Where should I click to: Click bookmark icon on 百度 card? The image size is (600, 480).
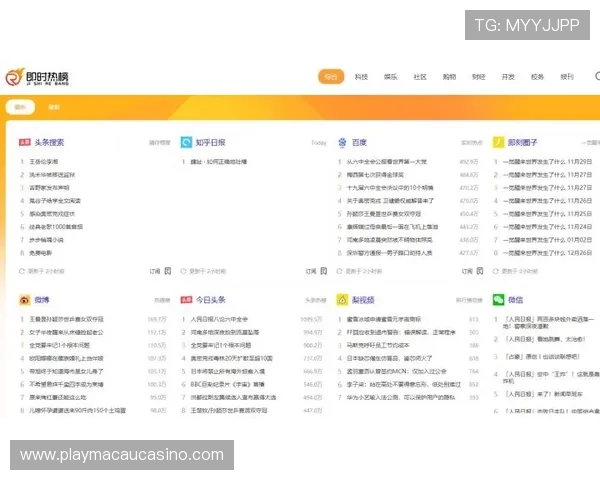tap(480, 271)
